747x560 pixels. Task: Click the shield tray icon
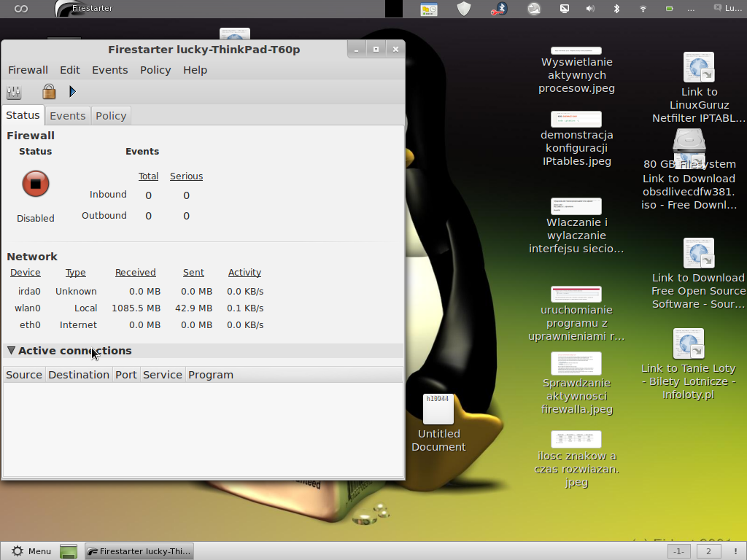(x=464, y=9)
